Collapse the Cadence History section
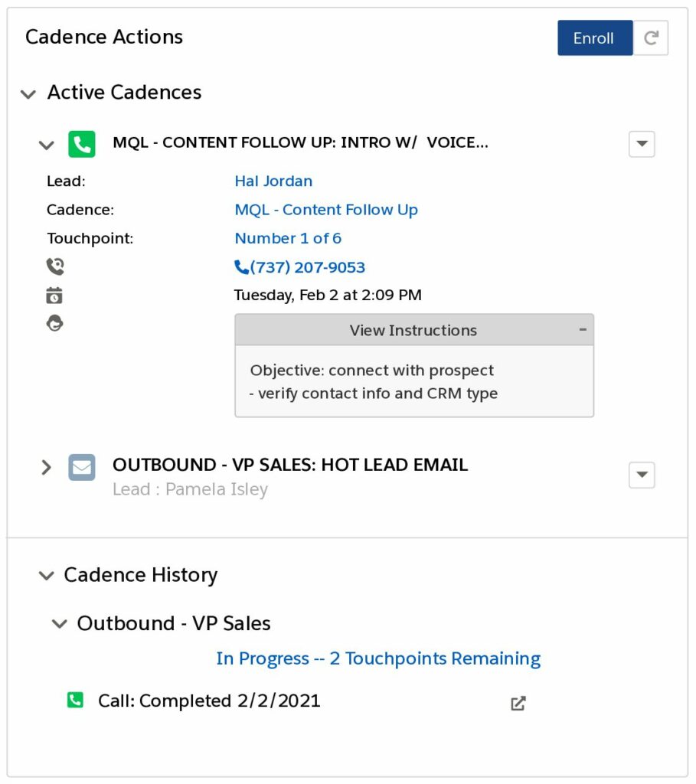 47,576
